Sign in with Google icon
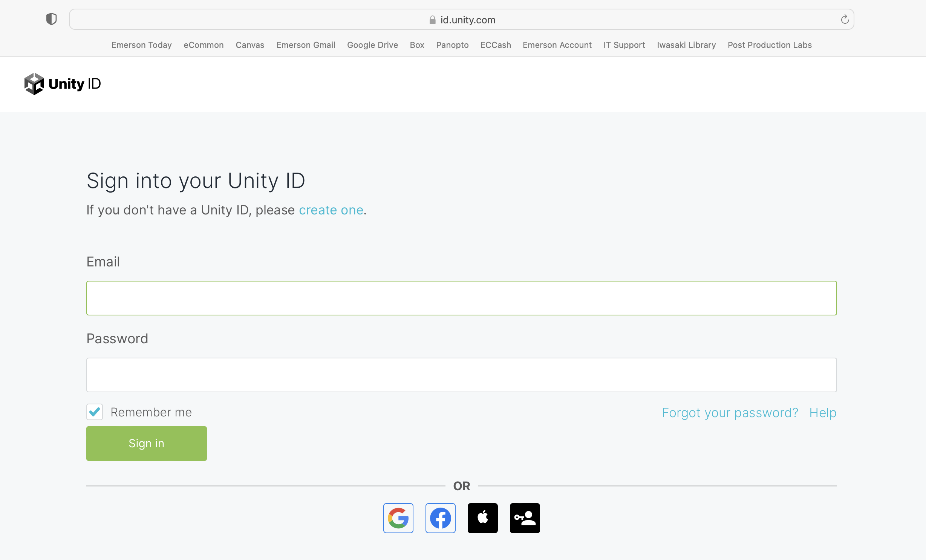The width and height of the screenshot is (926, 560). click(398, 518)
